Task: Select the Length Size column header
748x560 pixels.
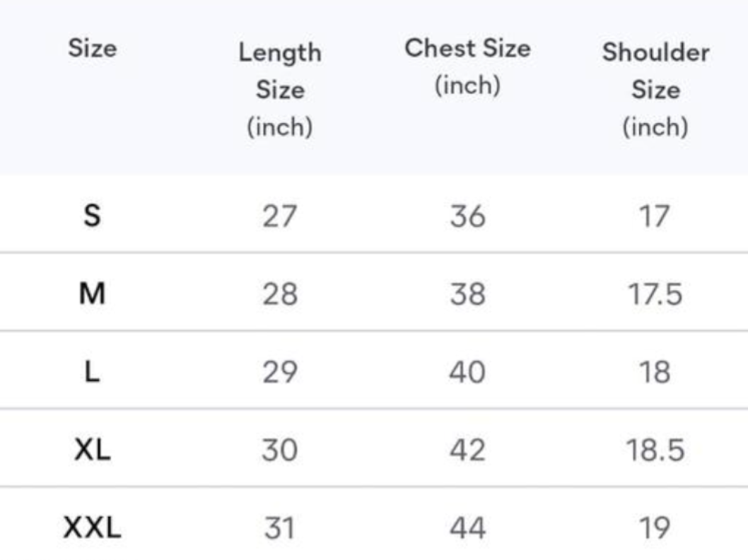Action: 279,89
